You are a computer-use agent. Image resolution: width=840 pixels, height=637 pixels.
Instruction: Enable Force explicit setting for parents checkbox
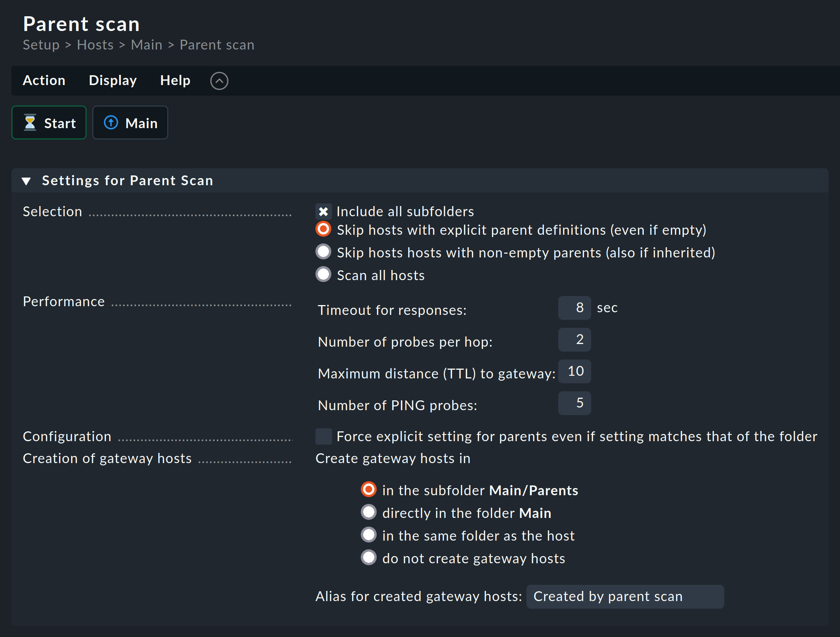[x=323, y=437]
